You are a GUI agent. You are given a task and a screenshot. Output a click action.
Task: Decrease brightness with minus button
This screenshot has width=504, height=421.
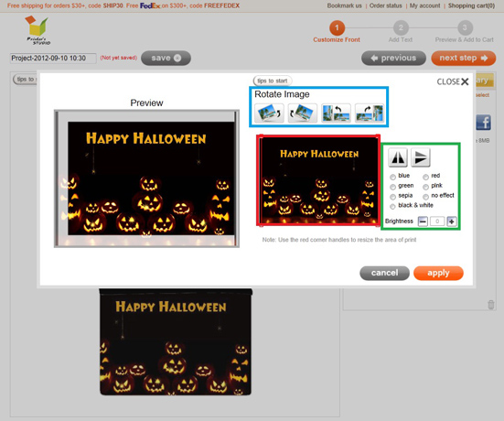click(423, 221)
